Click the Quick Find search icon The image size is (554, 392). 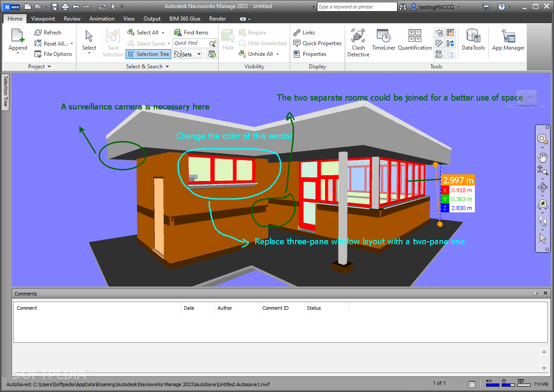click(213, 43)
